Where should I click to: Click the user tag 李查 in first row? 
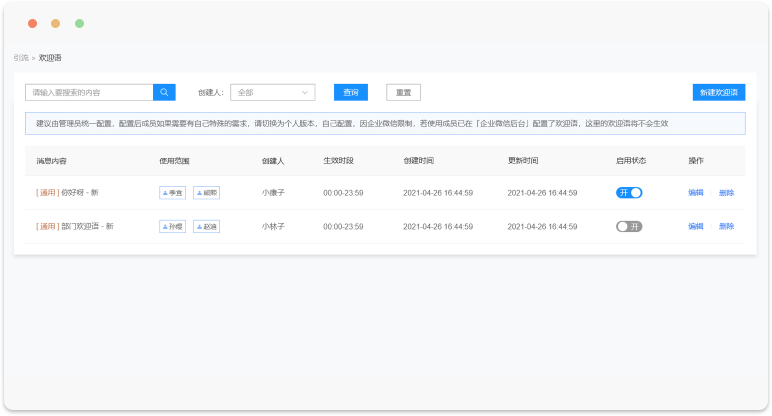[x=172, y=193]
